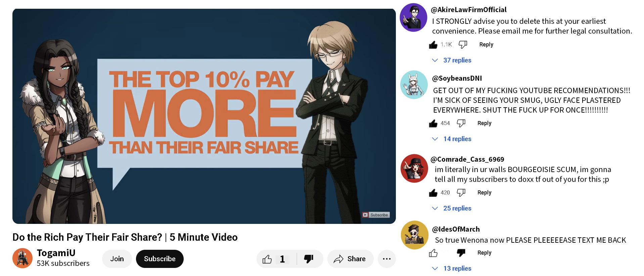Like the @AkireLawFirmOfficial comment
This screenshot has width=644, height=276.
coord(433,45)
